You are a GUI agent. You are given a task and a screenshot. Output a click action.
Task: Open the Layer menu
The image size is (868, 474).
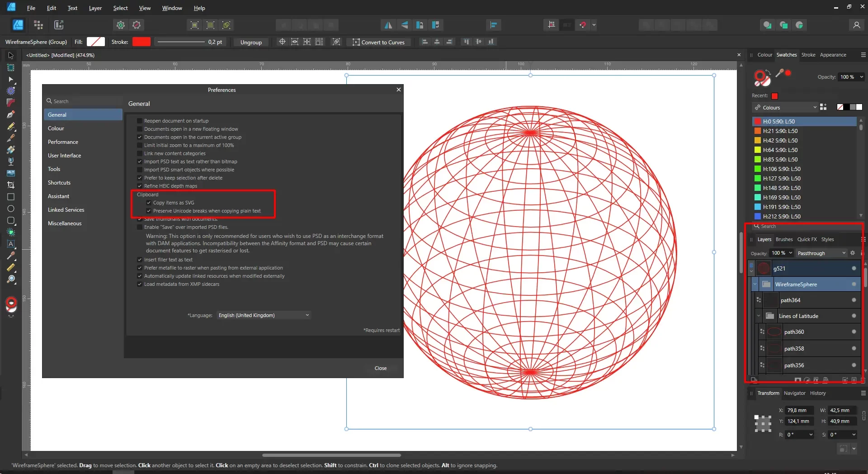pos(95,8)
